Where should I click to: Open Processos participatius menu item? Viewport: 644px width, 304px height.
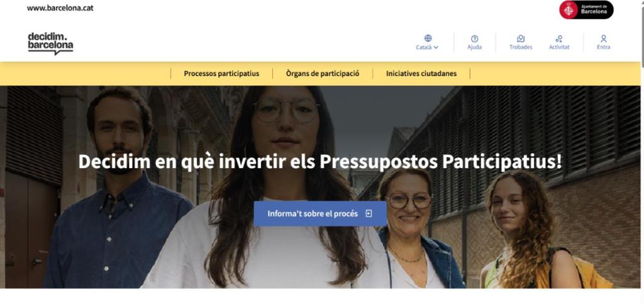[x=221, y=74]
